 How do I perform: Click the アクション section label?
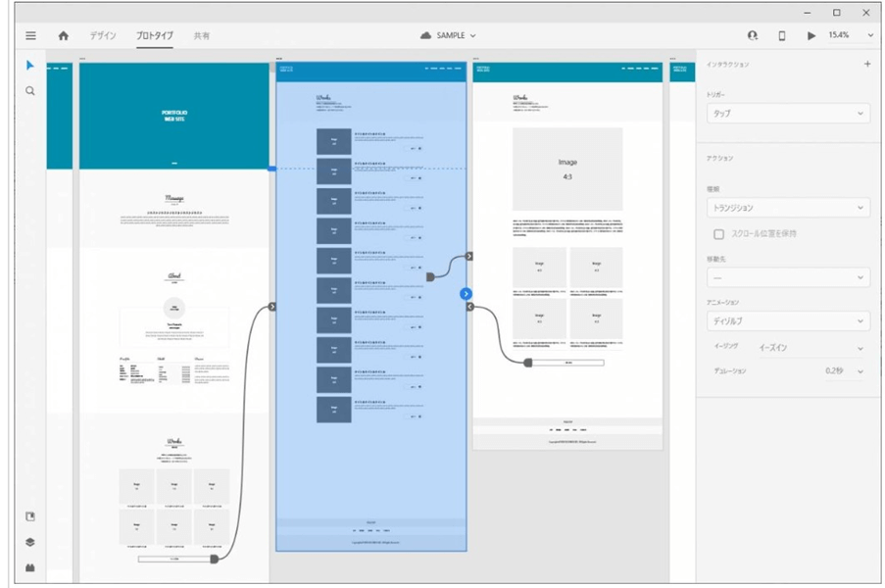[720, 158]
